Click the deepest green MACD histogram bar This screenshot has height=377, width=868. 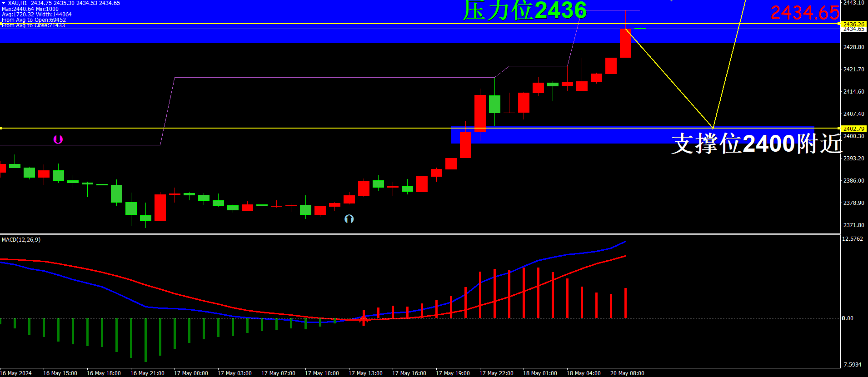[x=145, y=340]
